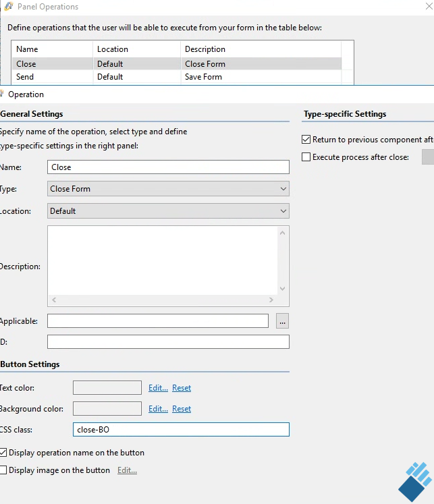Click into the CSS class input field
Screen dimensions: 434x504
click(x=181, y=429)
